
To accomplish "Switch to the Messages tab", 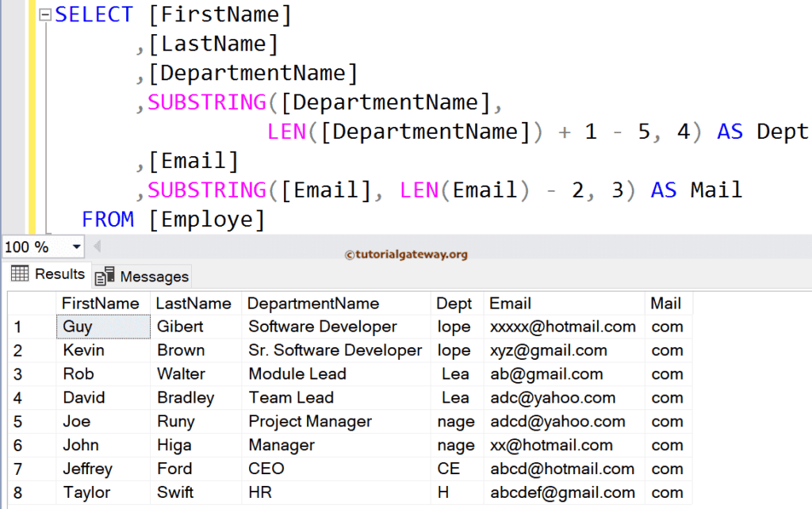I will click(x=151, y=276).
